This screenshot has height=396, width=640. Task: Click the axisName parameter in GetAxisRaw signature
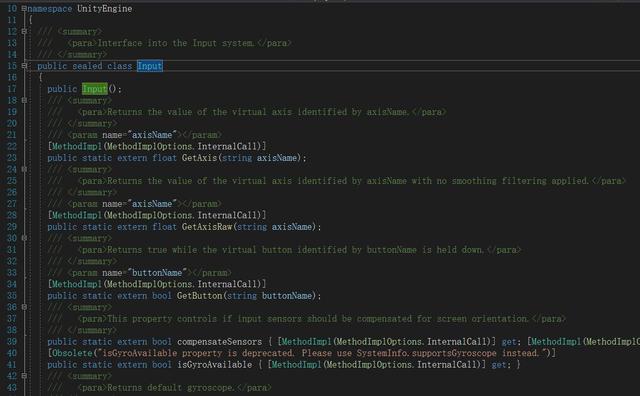coord(292,227)
